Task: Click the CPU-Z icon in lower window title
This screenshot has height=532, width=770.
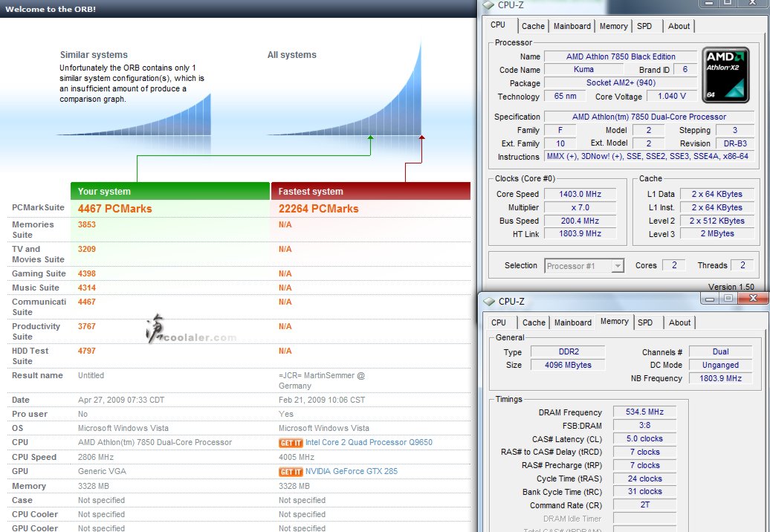Action: 488,301
